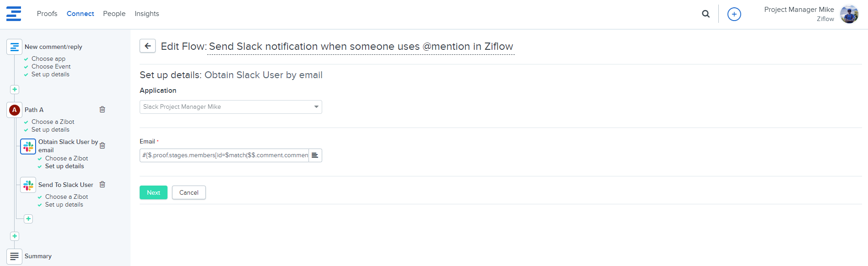
Task: Go to the Insights tab
Action: tap(146, 14)
